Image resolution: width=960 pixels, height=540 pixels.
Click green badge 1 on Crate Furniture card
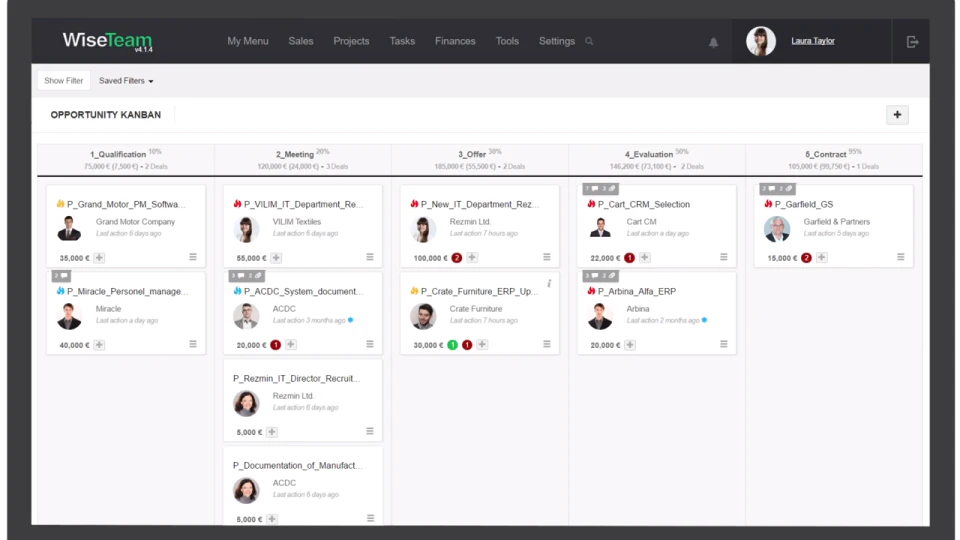tap(452, 345)
